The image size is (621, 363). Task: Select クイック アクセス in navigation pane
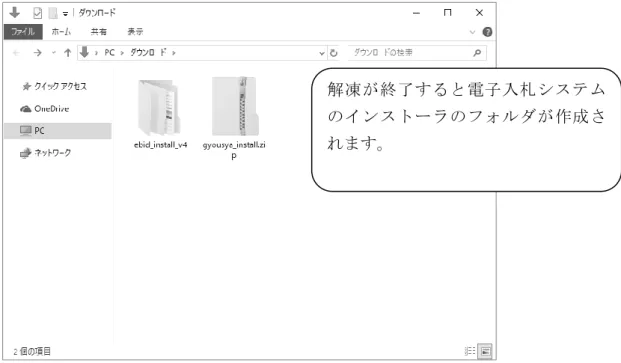point(60,86)
